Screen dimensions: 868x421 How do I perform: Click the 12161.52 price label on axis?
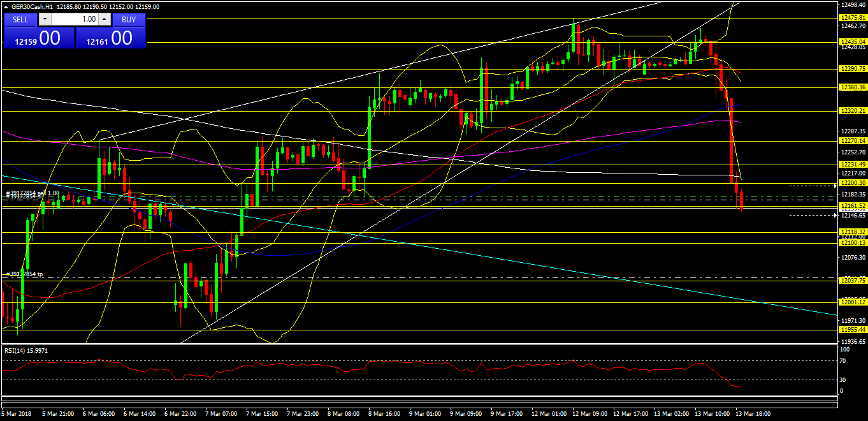[x=853, y=206]
